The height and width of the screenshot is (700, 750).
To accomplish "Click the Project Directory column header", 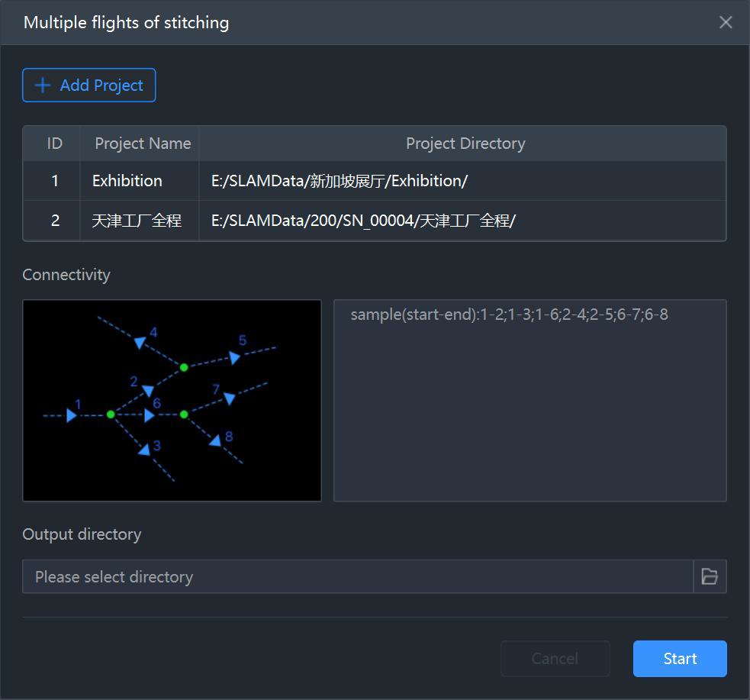I will pyautogui.click(x=465, y=144).
